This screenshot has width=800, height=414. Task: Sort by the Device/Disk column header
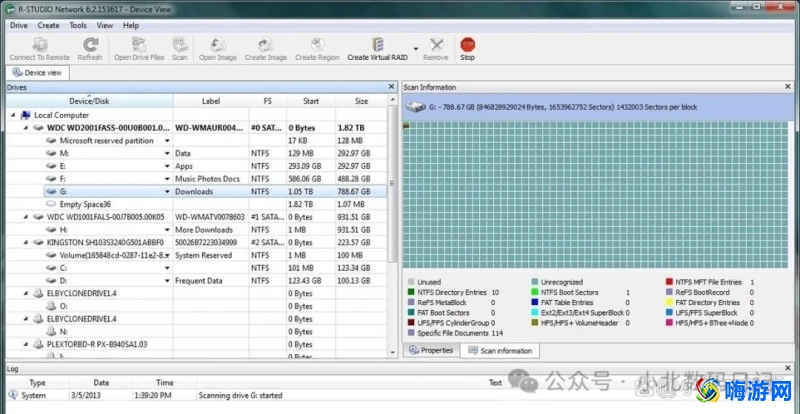tap(89, 101)
